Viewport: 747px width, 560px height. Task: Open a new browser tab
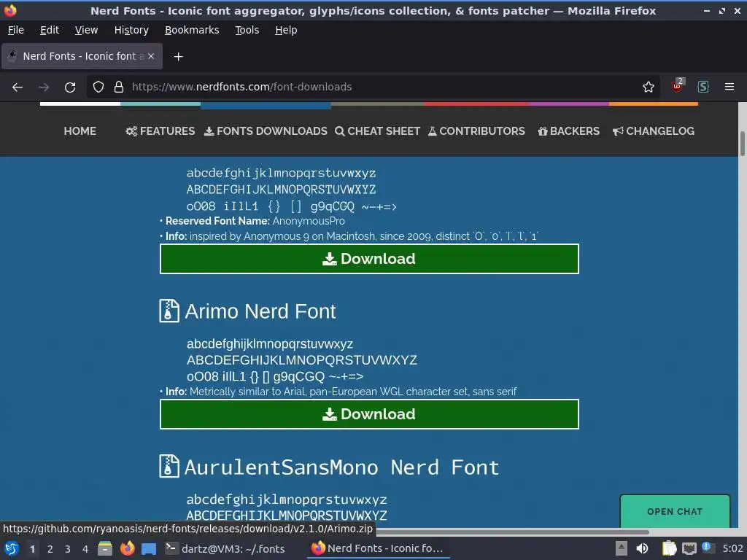178,57
